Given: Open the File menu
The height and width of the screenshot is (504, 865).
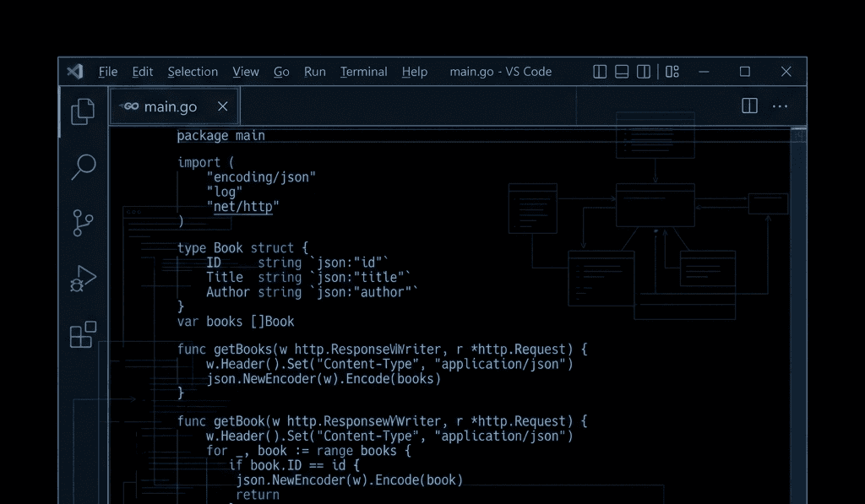Looking at the screenshot, I should 108,72.
